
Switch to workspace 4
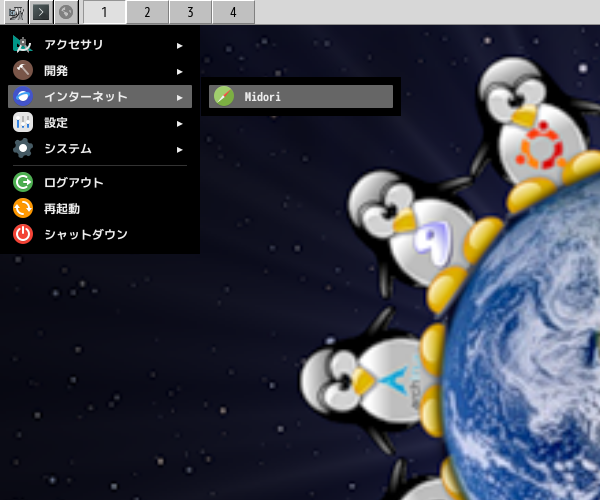(233, 12)
